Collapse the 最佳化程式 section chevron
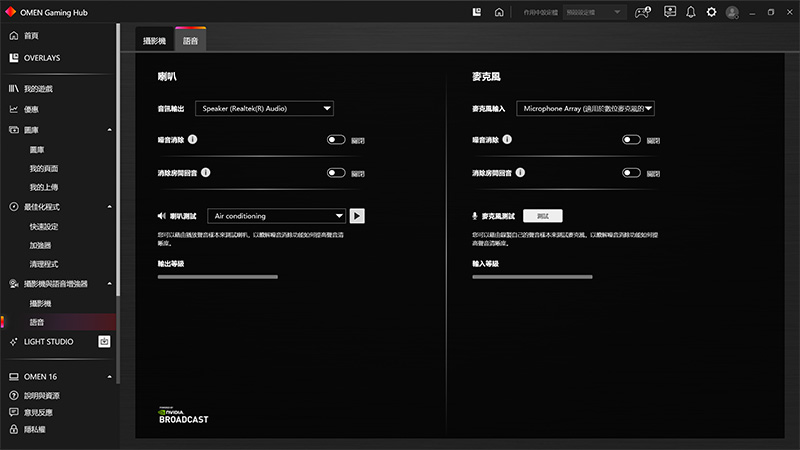 point(109,207)
